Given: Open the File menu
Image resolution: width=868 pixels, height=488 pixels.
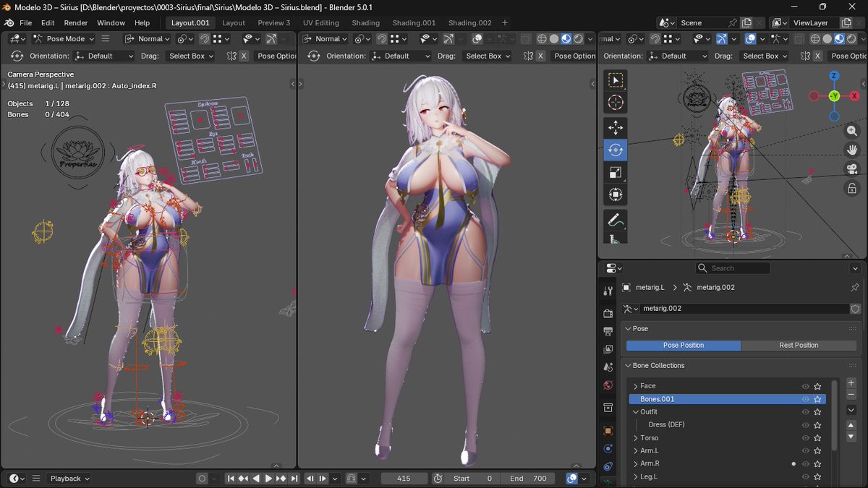Looking at the screenshot, I should [x=25, y=22].
